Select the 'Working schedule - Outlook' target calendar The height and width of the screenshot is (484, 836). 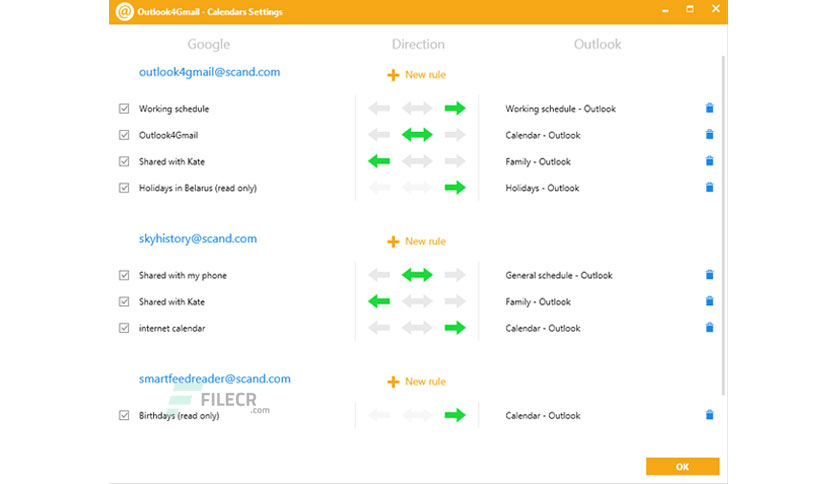tap(560, 109)
